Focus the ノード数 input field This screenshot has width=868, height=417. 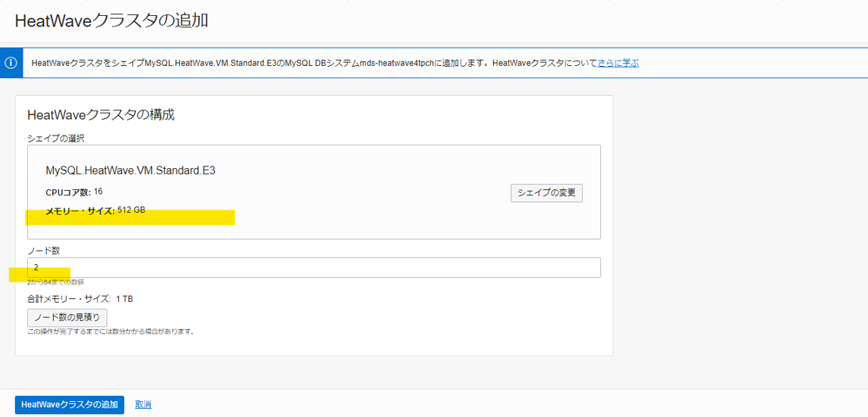coord(314,267)
